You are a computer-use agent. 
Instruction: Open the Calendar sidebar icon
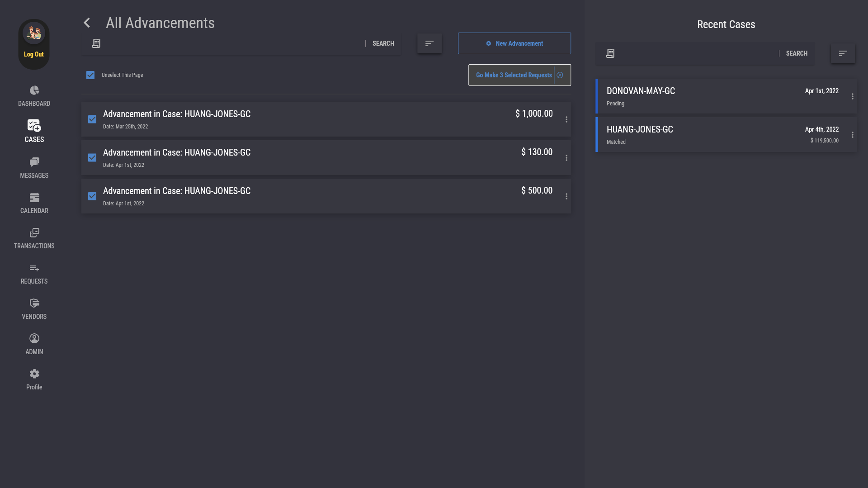point(34,198)
